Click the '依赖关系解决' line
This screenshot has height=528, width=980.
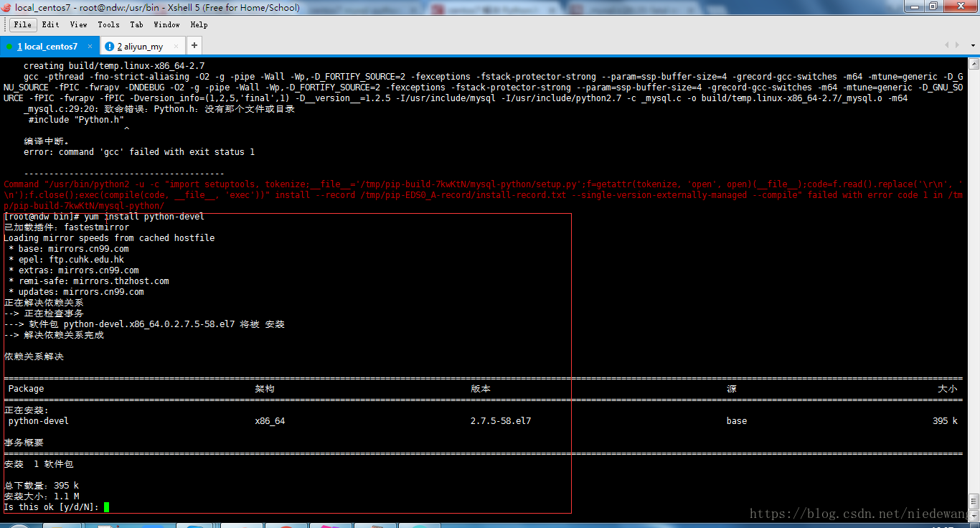click(34, 357)
